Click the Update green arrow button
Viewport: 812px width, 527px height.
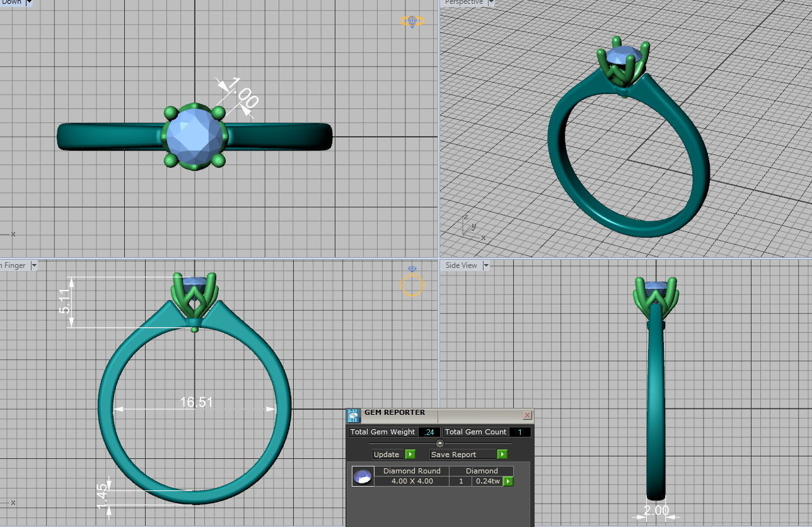pyautogui.click(x=410, y=454)
